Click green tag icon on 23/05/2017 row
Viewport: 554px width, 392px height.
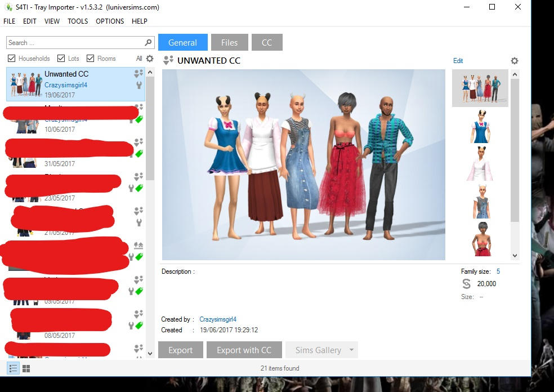tap(139, 188)
